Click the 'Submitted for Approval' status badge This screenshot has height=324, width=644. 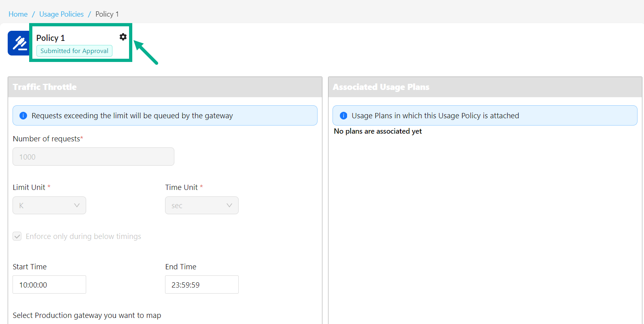tap(74, 51)
